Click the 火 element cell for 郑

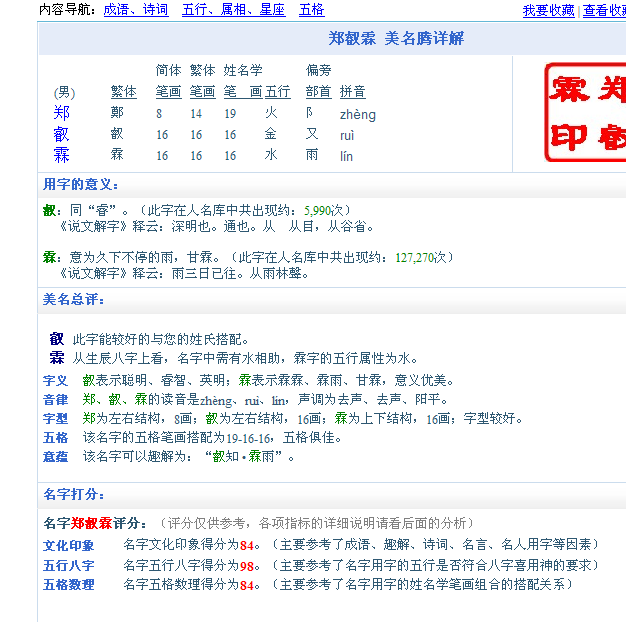(271, 113)
